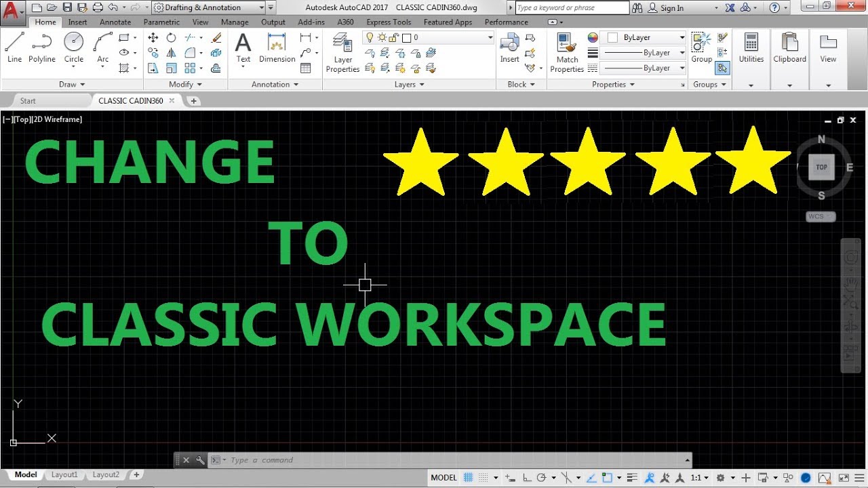This screenshot has height=488, width=868.
Task: Toggle Group Selection on/off button
Action: coord(722,68)
